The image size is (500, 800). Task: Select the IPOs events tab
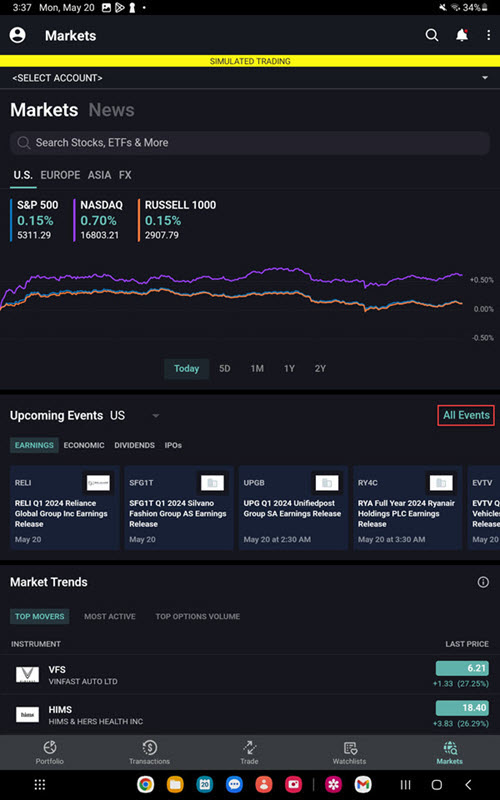[x=173, y=445]
